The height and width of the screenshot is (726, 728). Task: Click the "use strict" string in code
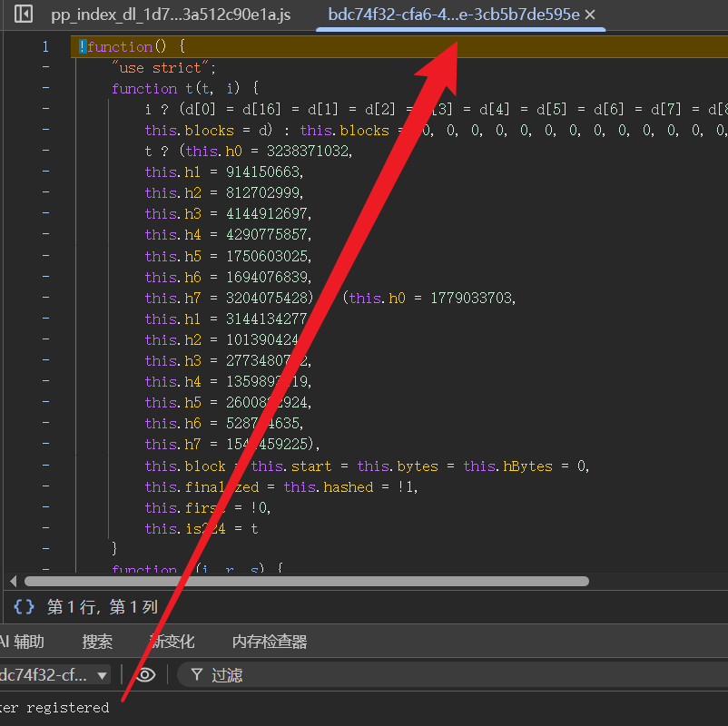tap(160, 68)
